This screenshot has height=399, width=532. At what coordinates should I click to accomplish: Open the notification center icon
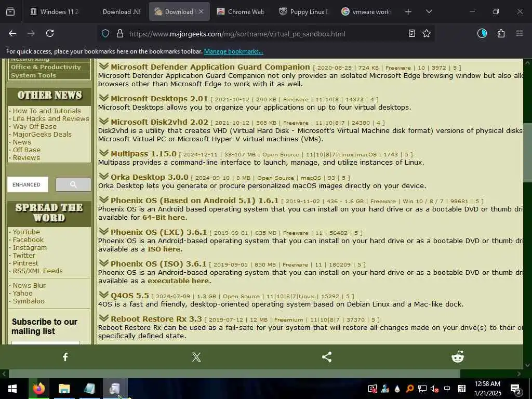tap(516, 389)
